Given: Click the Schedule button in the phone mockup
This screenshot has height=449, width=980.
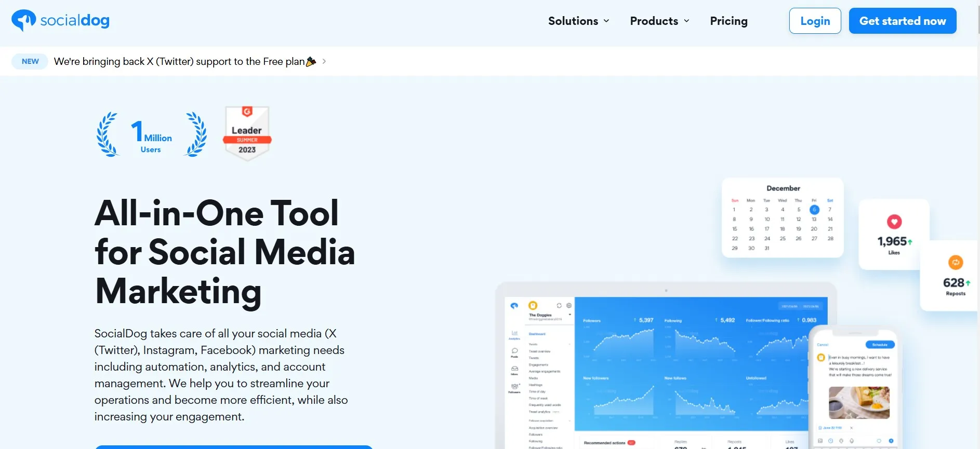Looking at the screenshot, I should pyautogui.click(x=880, y=345).
